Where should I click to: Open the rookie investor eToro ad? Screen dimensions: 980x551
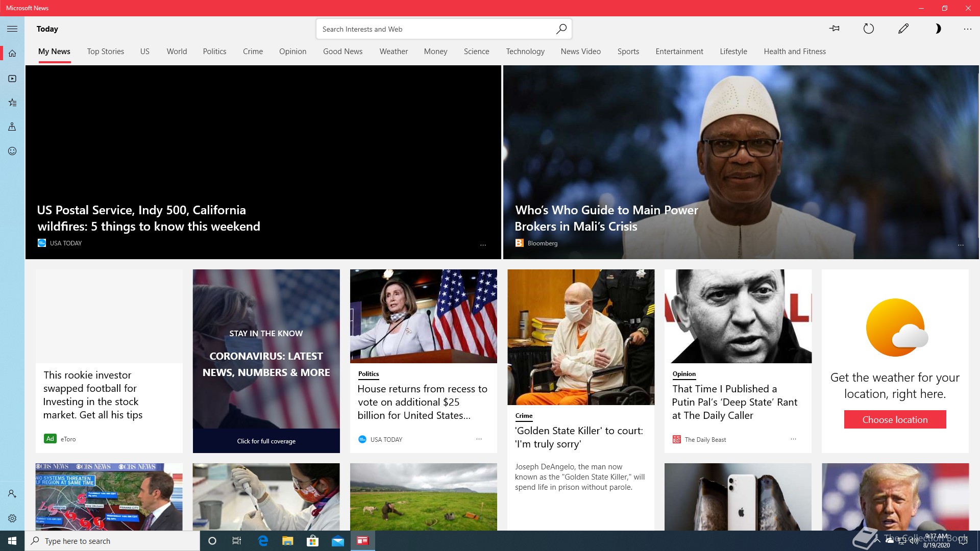[x=109, y=361]
